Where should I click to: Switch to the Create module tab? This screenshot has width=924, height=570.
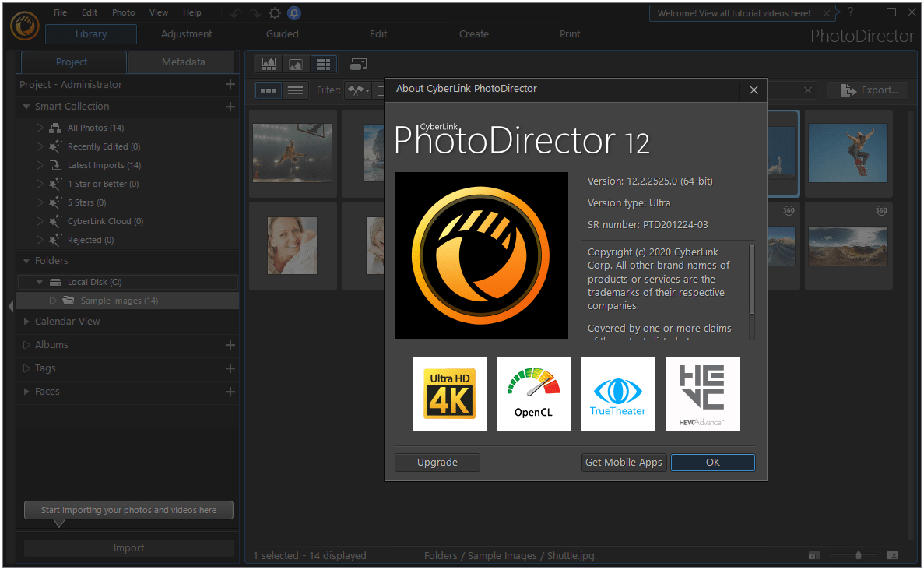click(474, 34)
